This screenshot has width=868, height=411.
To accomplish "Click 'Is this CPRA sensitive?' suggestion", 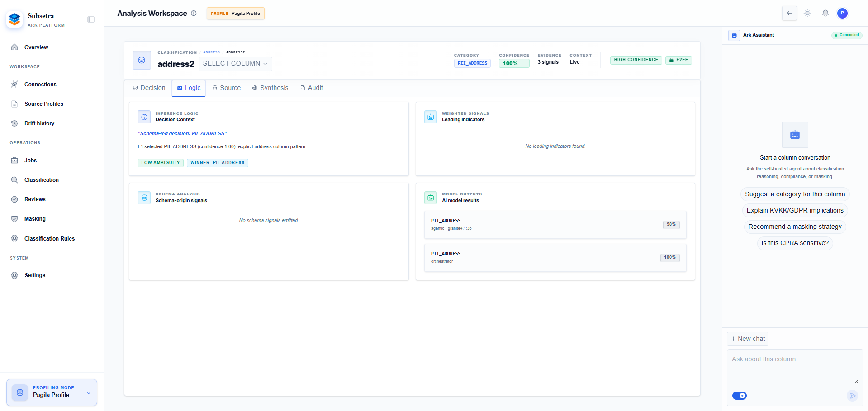I will 795,243.
